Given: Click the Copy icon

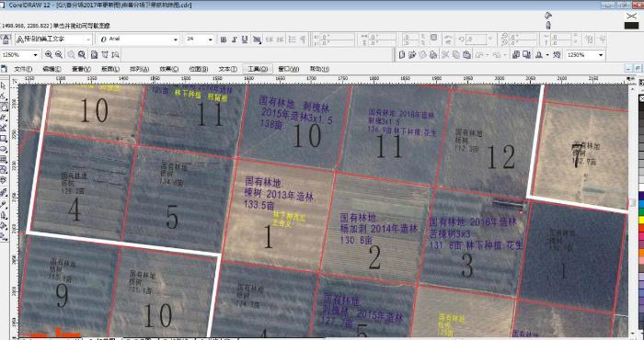Looking at the screenshot, I should pos(456,54).
